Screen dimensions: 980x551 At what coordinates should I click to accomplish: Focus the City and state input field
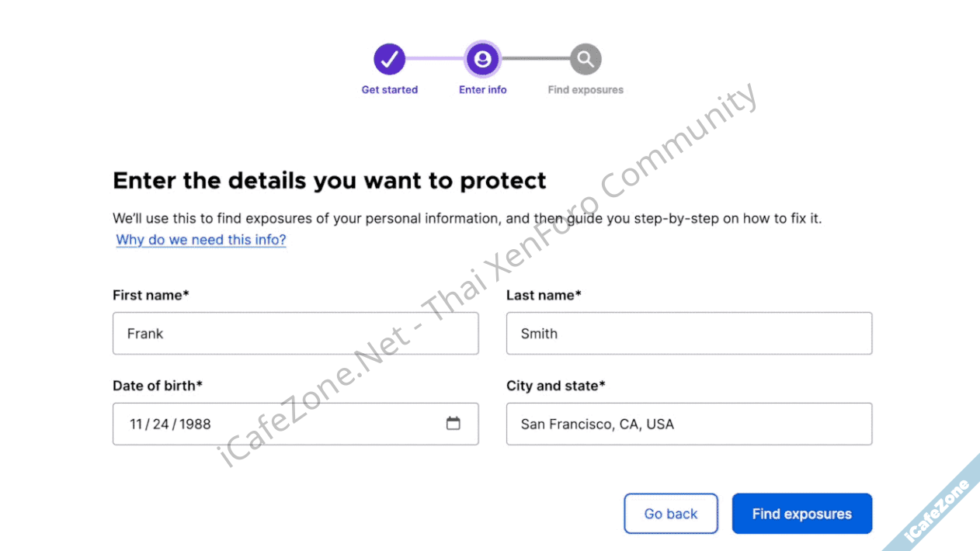[x=689, y=425]
